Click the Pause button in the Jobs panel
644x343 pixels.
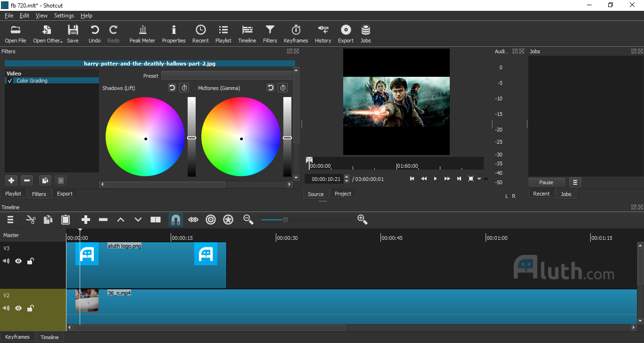tap(546, 182)
